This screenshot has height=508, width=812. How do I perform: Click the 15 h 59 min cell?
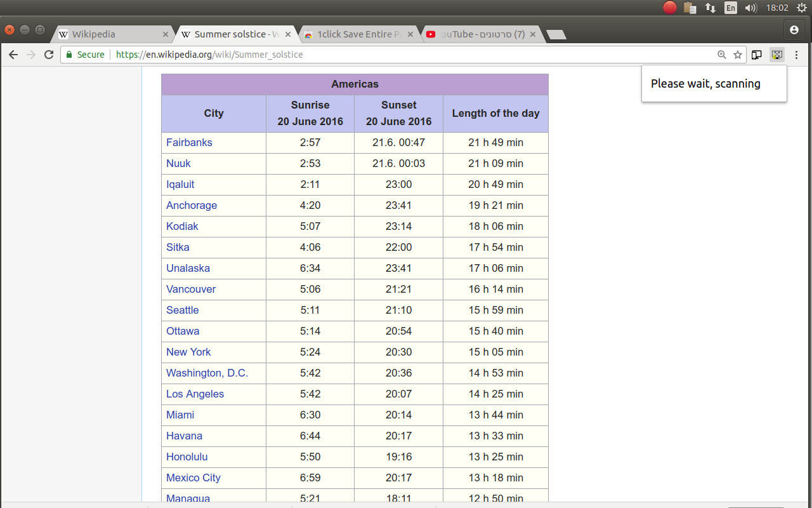495,310
